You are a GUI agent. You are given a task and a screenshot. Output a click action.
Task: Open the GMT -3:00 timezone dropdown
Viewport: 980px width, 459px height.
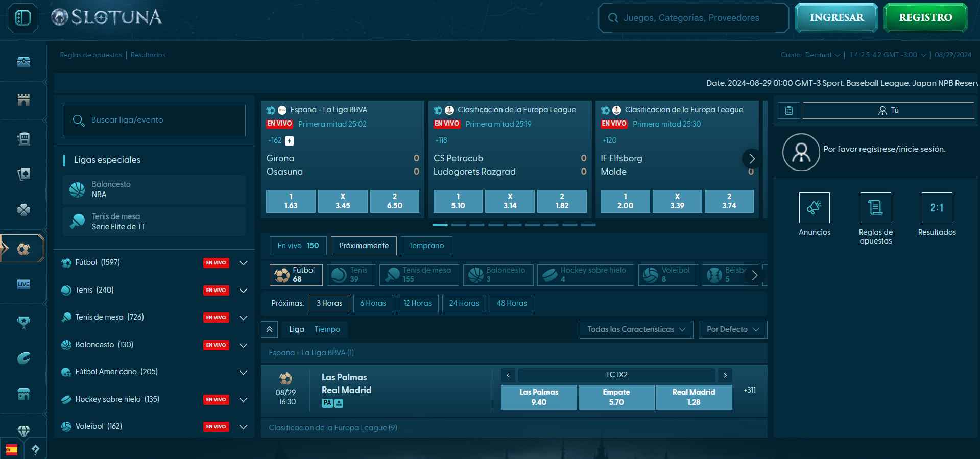coord(888,55)
